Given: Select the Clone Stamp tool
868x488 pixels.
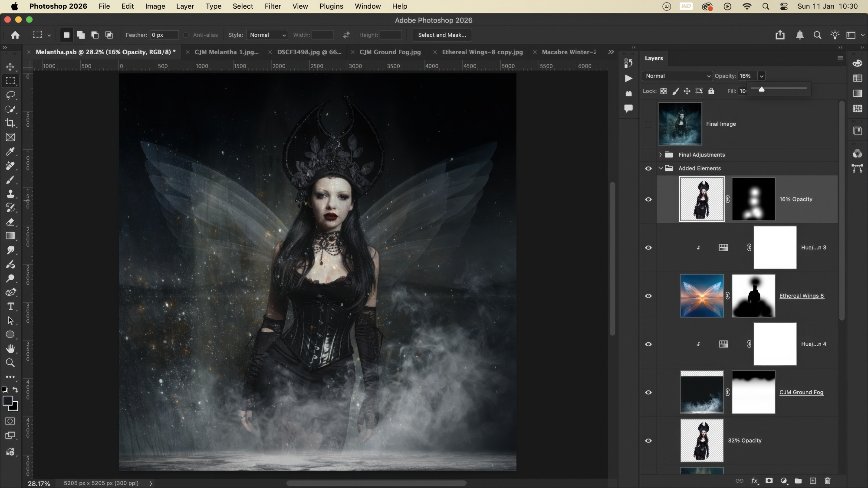Looking at the screenshot, I should [x=10, y=194].
